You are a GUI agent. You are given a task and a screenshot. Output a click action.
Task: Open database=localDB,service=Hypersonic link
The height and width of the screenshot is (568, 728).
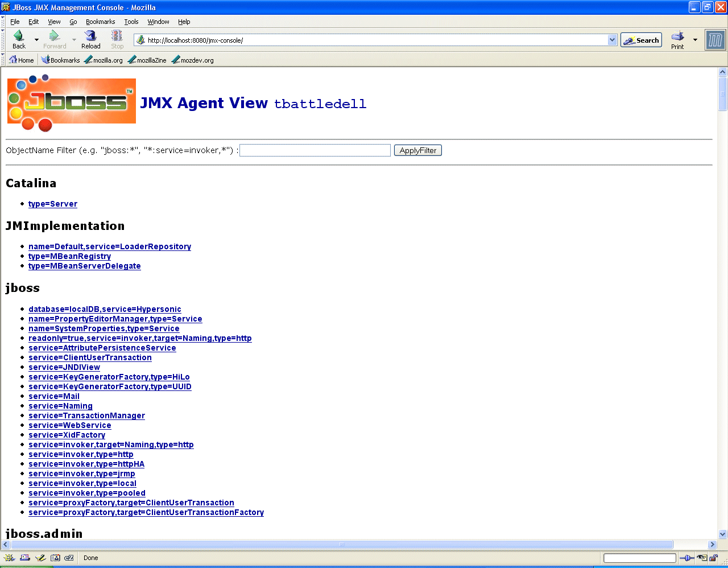pos(105,309)
